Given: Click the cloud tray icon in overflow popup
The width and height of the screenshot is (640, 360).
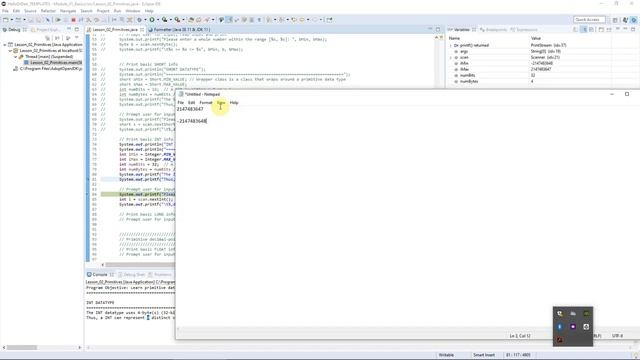Looking at the screenshot, I should (573, 313).
